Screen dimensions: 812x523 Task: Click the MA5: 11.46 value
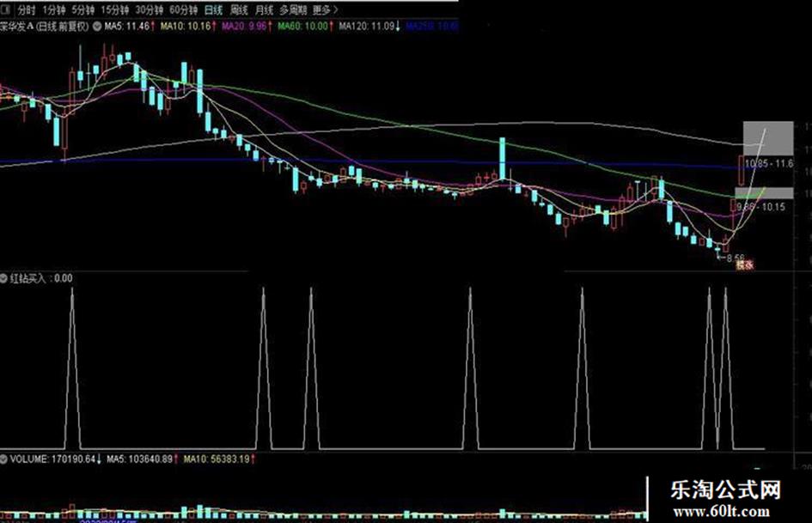pyautogui.click(x=130, y=26)
